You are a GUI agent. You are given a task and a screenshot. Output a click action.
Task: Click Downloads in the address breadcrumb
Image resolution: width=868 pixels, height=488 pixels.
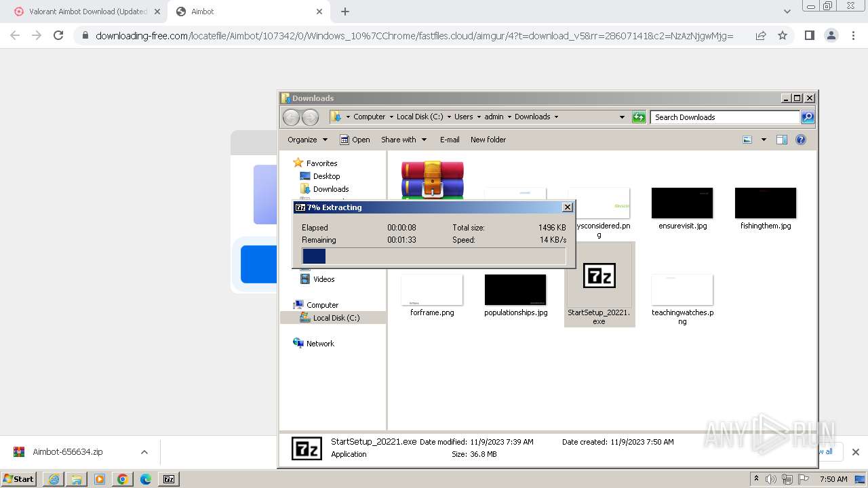(x=532, y=117)
